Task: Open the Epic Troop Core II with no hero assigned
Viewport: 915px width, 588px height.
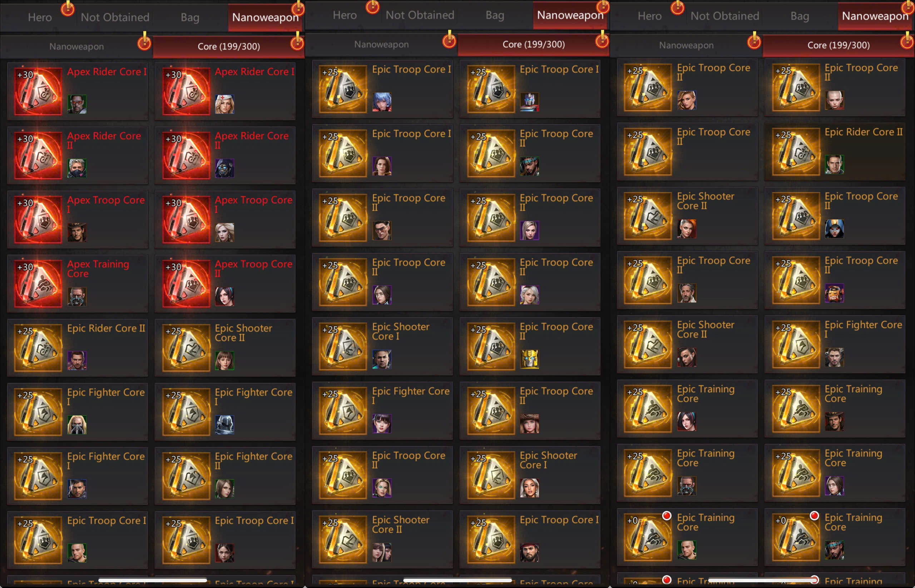Action: click(687, 151)
